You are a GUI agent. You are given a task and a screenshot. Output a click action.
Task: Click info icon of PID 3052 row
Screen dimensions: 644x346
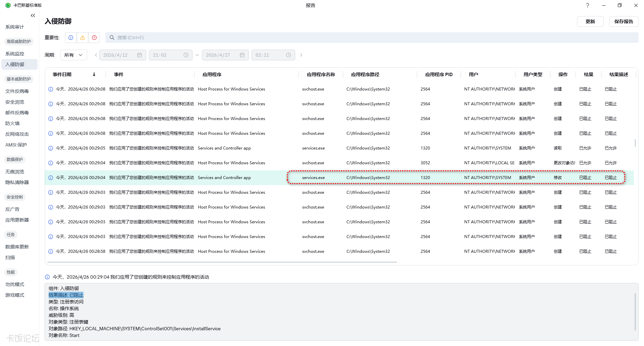coord(51,163)
